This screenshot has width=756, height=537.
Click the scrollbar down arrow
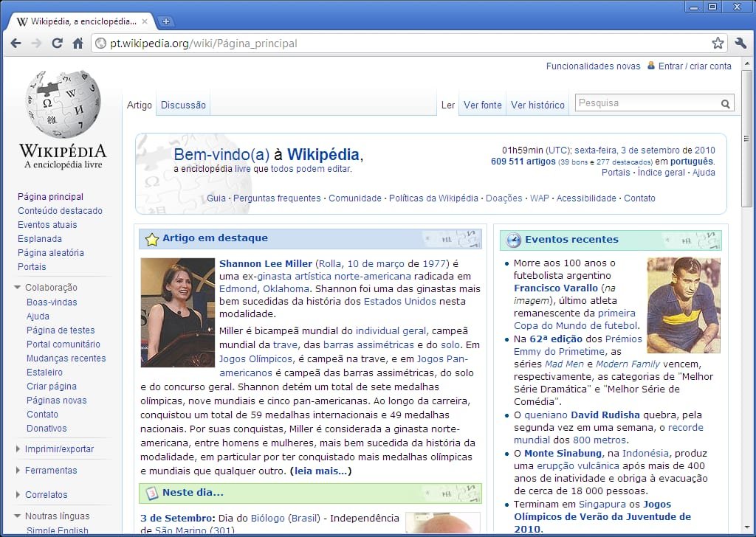(746, 527)
